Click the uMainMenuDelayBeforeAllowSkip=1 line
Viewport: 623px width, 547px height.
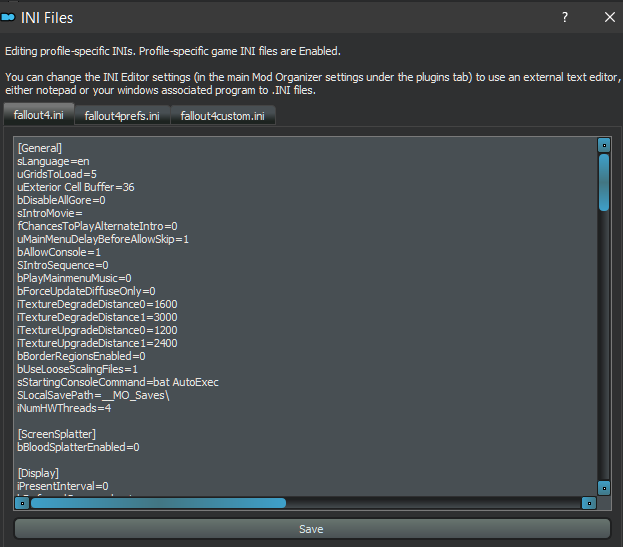[x=103, y=239]
